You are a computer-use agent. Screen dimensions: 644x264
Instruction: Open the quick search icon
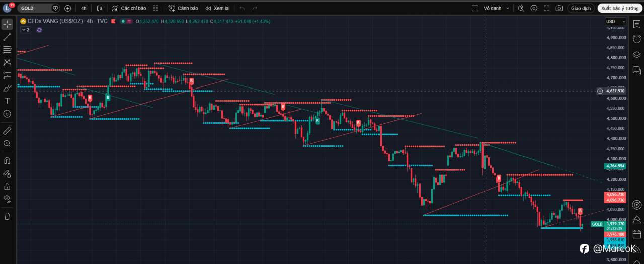click(521, 8)
